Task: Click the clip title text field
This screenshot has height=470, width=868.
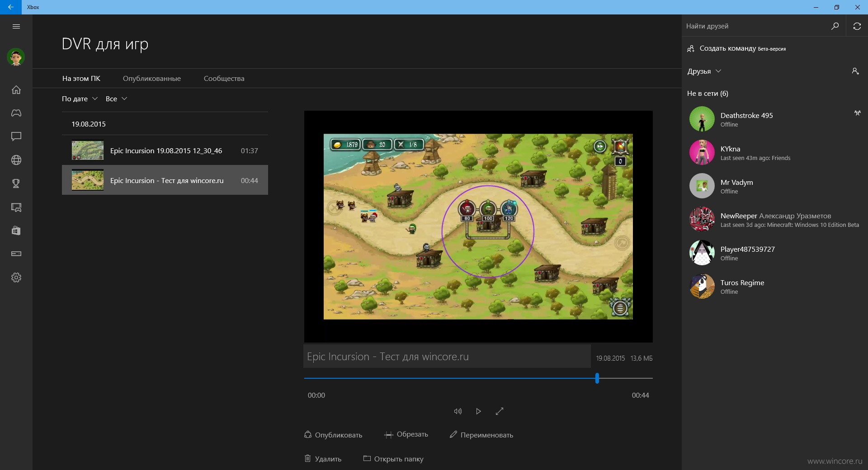Action: pyautogui.click(x=447, y=356)
